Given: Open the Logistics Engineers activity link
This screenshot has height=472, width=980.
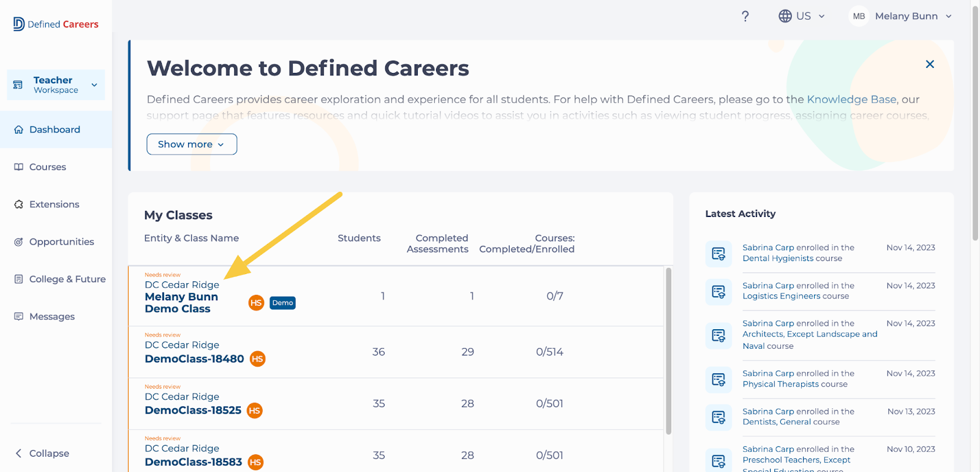Looking at the screenshot, I should pyautogui.click(x=782, y=296).
